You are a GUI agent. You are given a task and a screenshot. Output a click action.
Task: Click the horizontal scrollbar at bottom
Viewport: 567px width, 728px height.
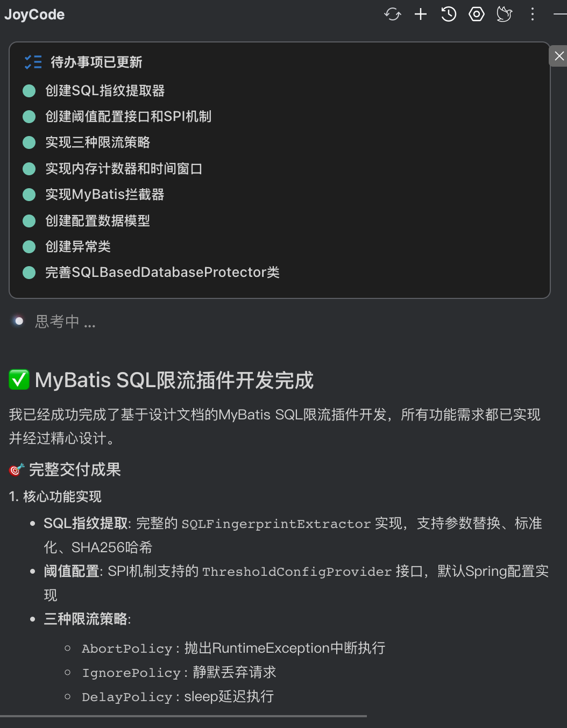coord(183,716)
